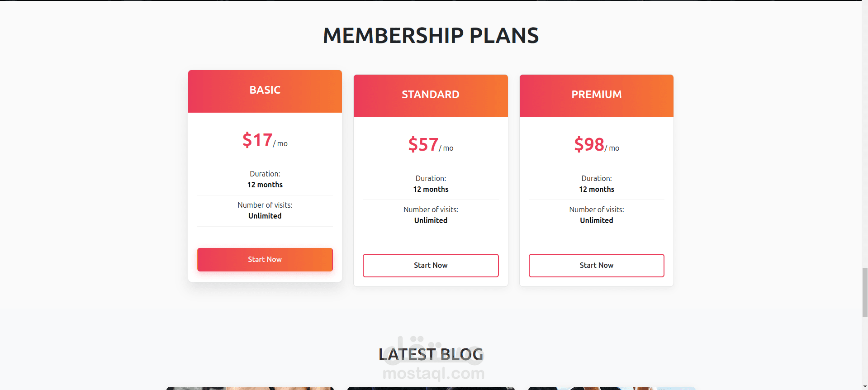Click the MEMBERSHIP PLANS heading
This screenshot has width=868, height=390.
[x=431, y=36]
